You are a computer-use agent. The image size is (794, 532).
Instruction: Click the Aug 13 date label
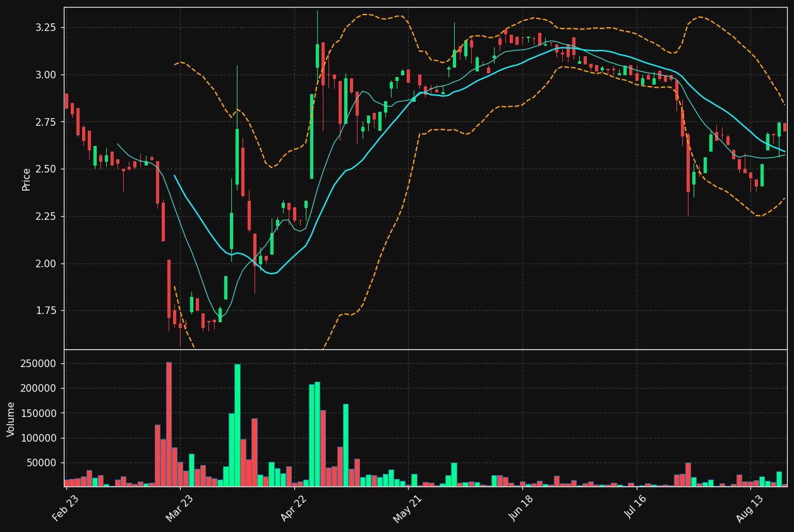[x=750, y=508]
